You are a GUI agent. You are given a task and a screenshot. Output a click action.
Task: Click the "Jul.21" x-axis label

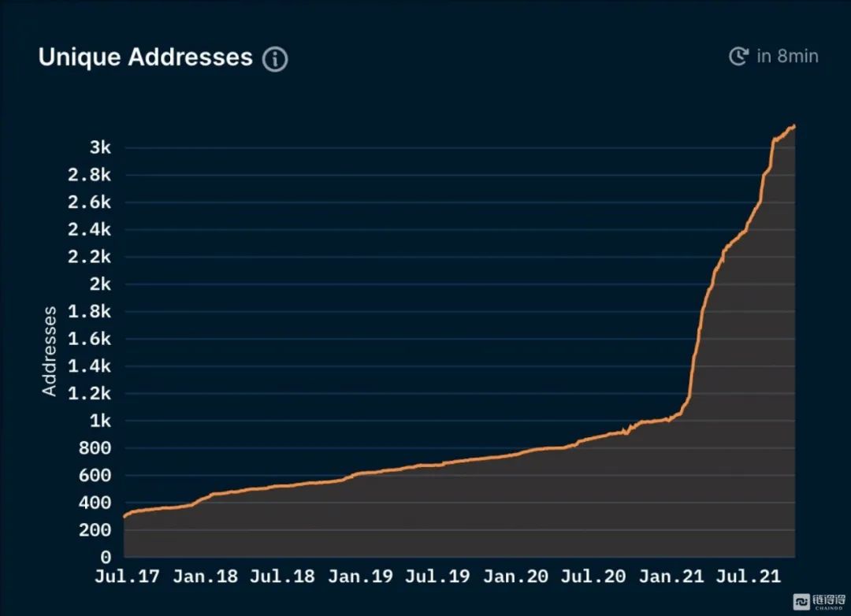749,576
